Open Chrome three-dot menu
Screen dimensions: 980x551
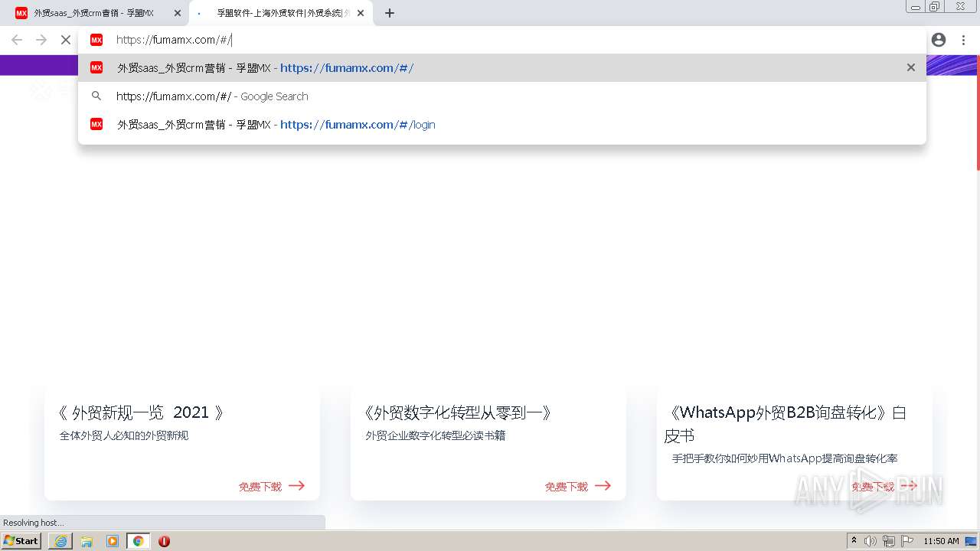(963, 40)
